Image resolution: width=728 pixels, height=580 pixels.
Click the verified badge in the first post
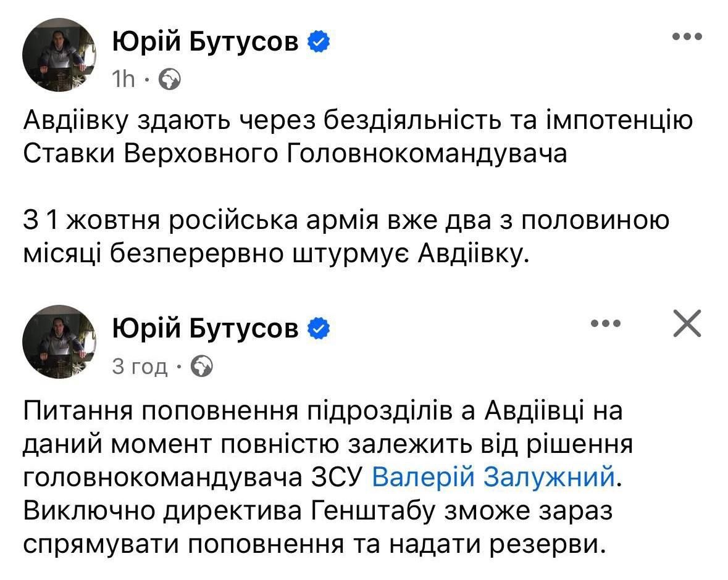319,43
